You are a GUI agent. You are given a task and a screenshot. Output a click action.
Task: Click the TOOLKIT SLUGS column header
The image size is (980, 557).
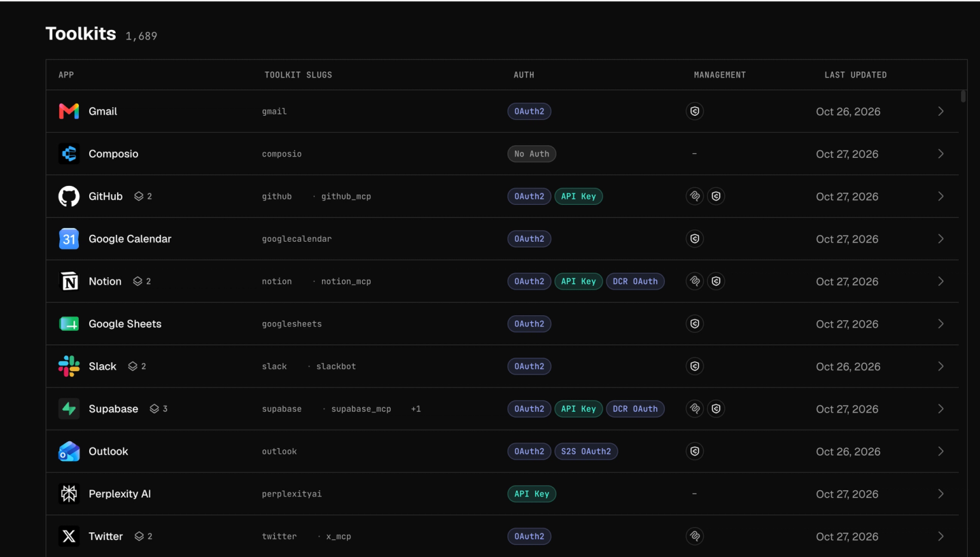pyautogui.click(x=298, y=75)
